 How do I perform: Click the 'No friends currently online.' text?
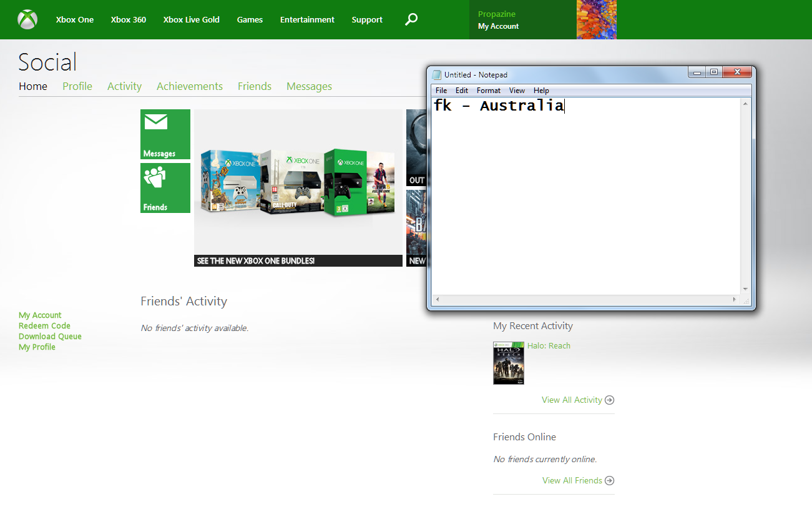545,460
